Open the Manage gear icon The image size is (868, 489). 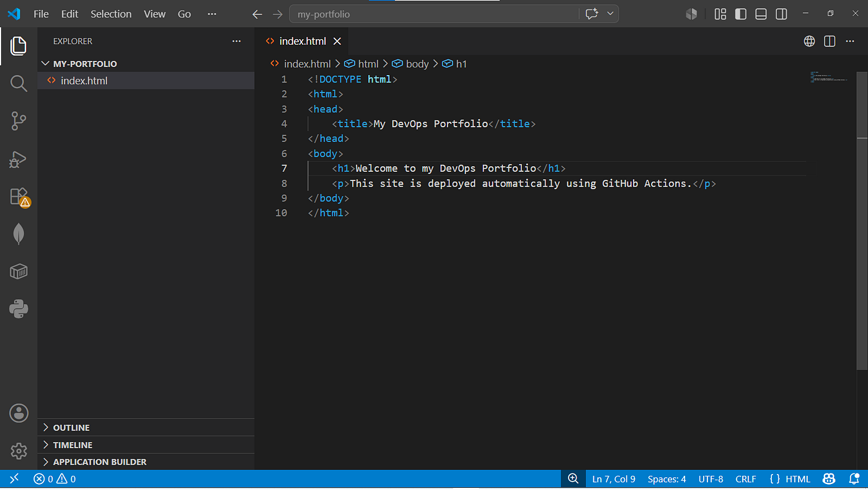coord(19,451)
